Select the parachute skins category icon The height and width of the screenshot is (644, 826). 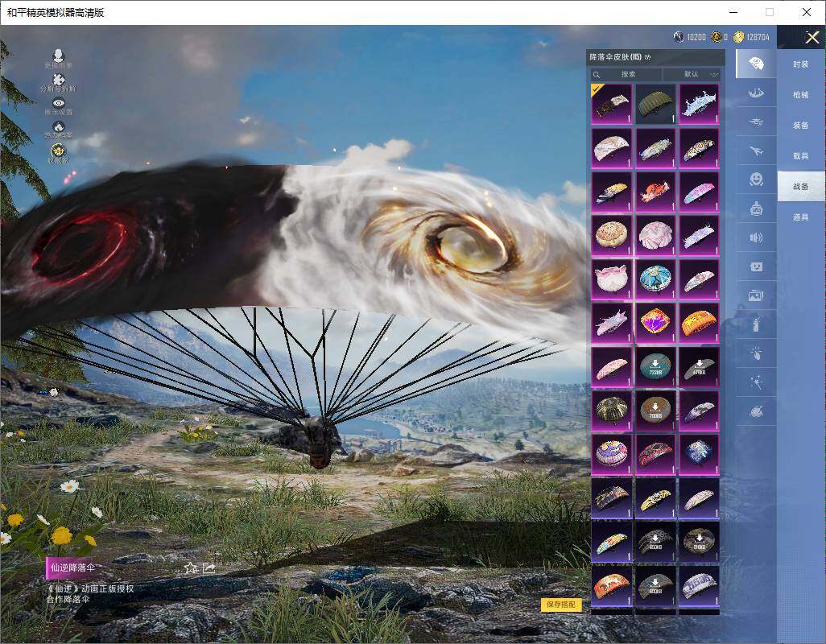(757, 64)
